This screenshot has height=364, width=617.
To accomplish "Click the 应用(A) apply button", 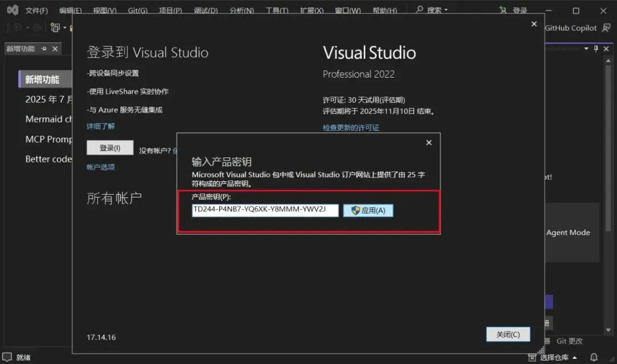I will coord(368,211).
